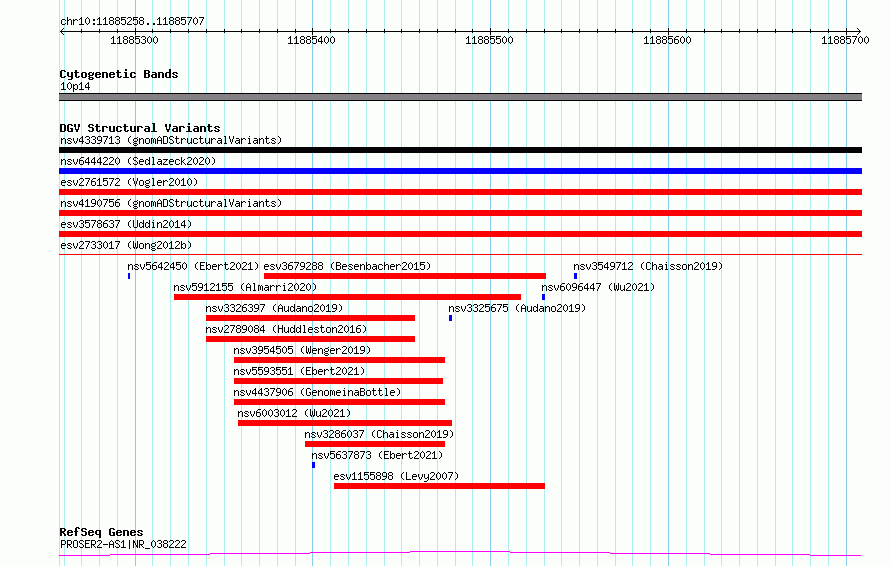Open nsv3954505 (Wenger2019) label
This screenshot has height=566, width=890.
[x=302, y=350]
